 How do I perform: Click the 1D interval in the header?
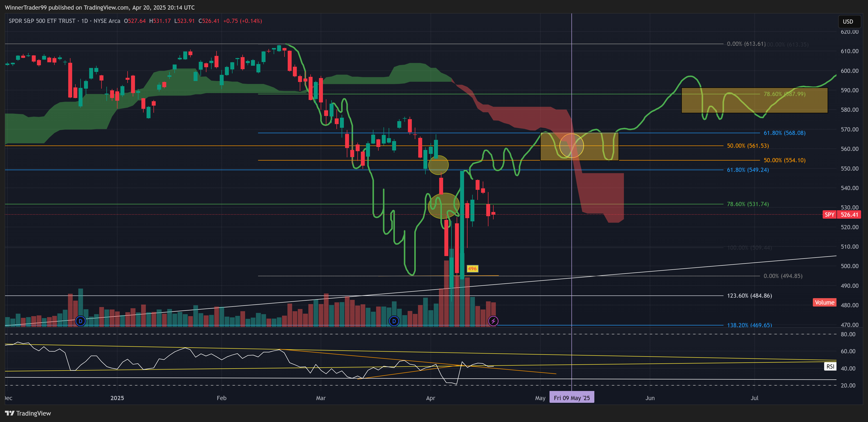(x=84, y=21)
